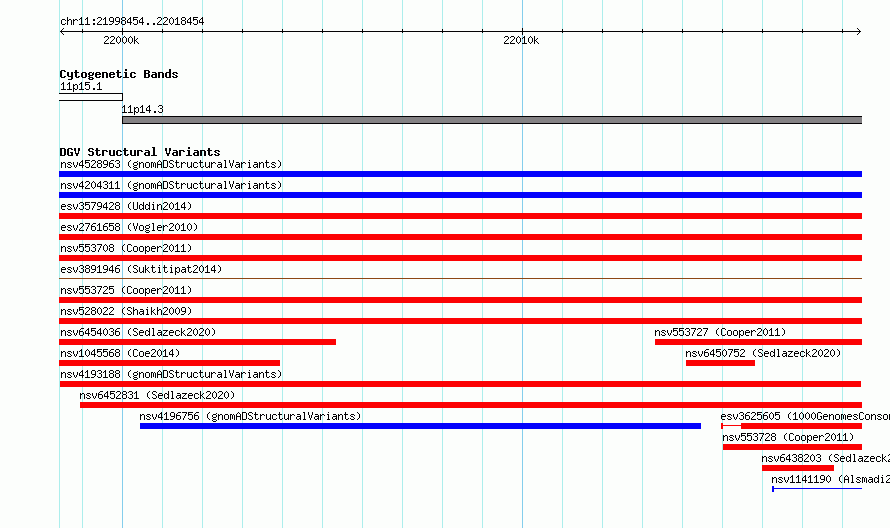Click the thin blue line of nsv1141190

[817, 489]
